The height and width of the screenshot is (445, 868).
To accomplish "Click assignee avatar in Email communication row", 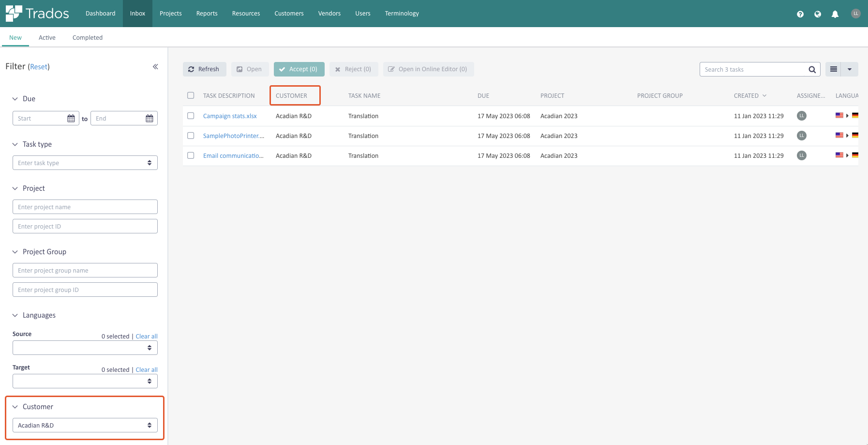I will 802,155.
